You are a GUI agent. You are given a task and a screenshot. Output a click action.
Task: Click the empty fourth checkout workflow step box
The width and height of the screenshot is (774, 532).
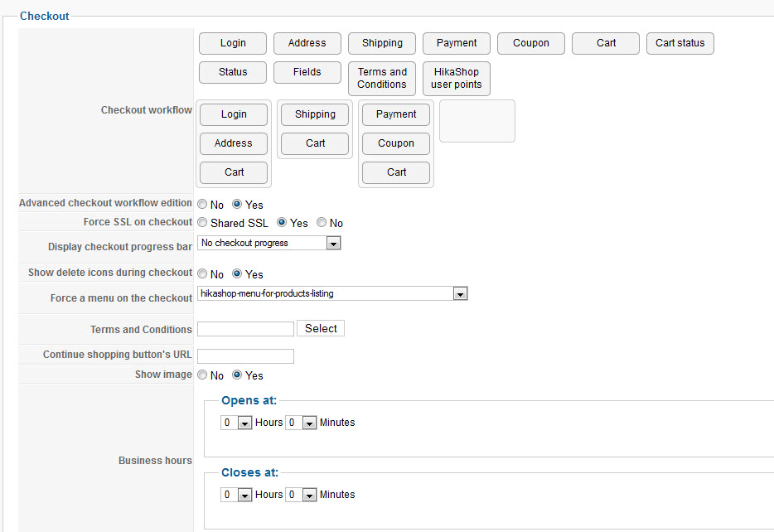476,121
